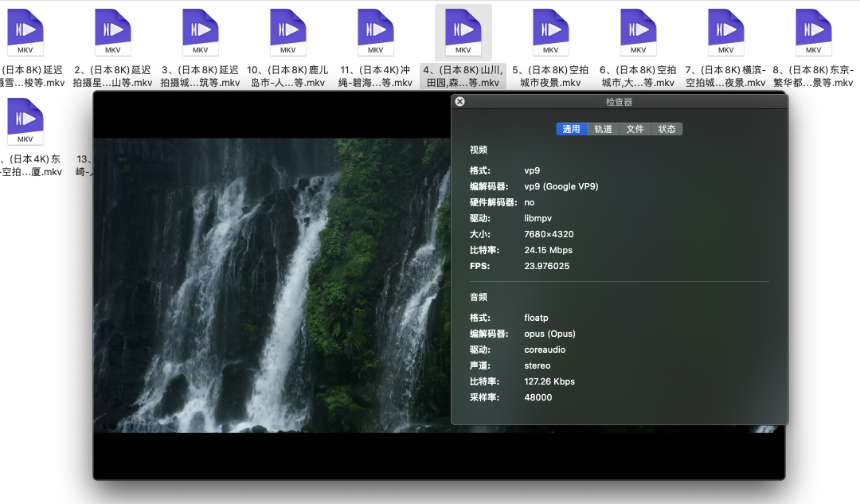860x504 pixels.
Task: Switch to the 状态 tab in inspector
Action: point(667,129)
